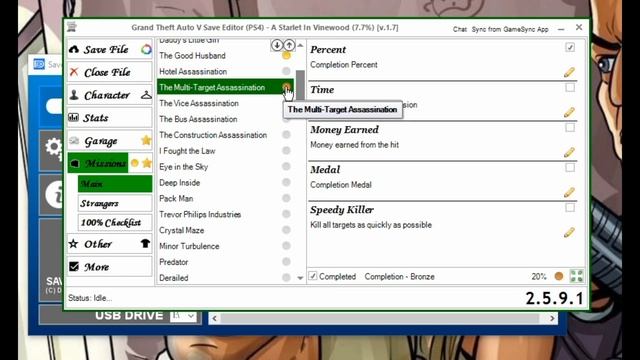The width and height of the screenshot is (640, 360).
Task: Click the right scroll arrow in background window
Action: tap(552, 318)
